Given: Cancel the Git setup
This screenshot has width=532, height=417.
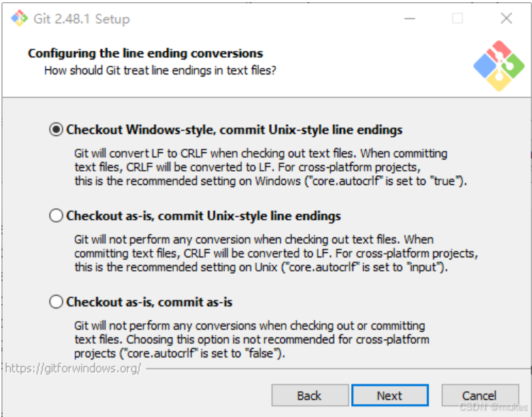Looking at the screenshot, I should pos(480,396).
